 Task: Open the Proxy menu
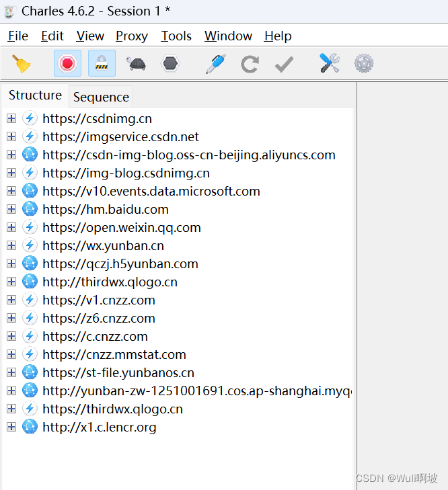[132, 36]
